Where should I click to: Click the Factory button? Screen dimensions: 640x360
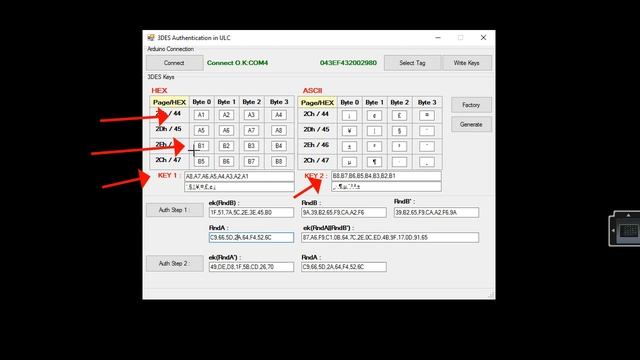(471, 105)
